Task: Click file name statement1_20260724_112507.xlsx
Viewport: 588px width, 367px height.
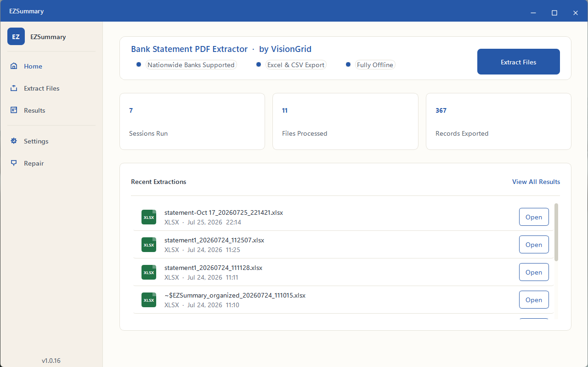Action: tap(214, 240)
